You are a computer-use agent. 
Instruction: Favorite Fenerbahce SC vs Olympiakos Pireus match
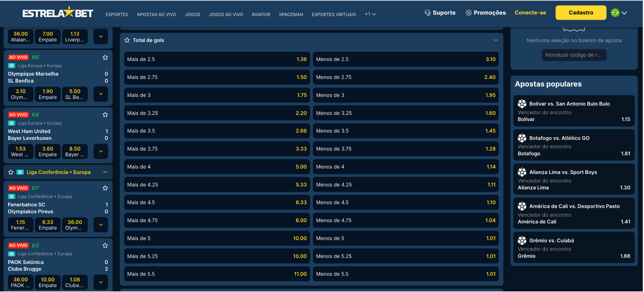pos(105,188)
